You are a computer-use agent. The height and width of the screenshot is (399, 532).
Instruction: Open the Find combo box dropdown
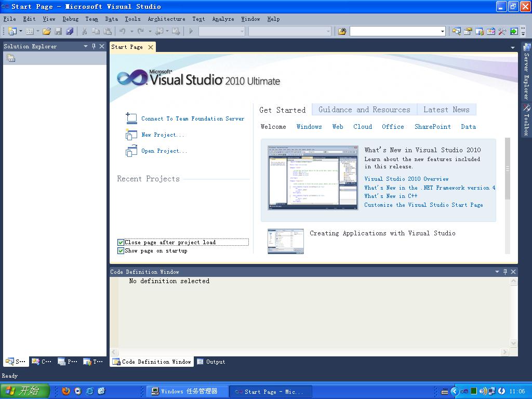click(x=443, y=32)
